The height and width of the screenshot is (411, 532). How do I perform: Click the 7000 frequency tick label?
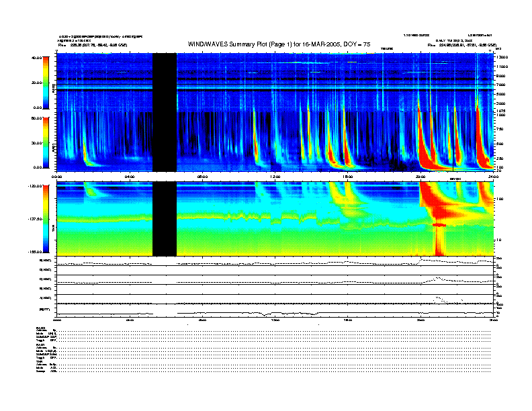(501, 85)
